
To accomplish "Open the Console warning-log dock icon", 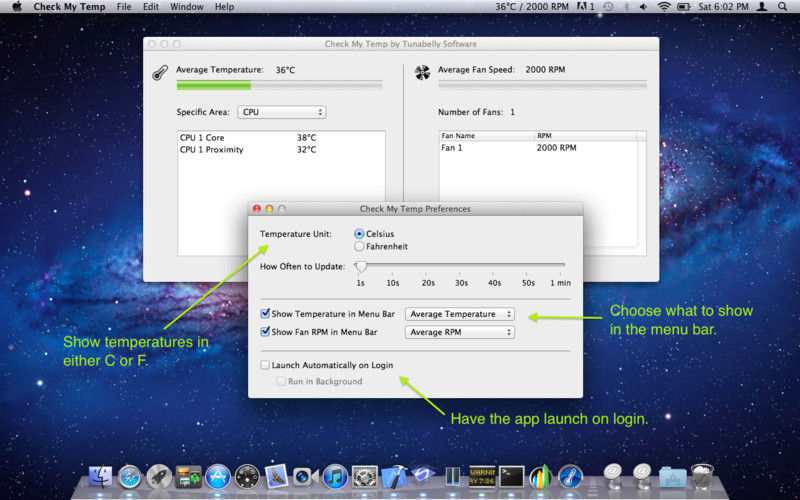I will click(x=482, y=477).
